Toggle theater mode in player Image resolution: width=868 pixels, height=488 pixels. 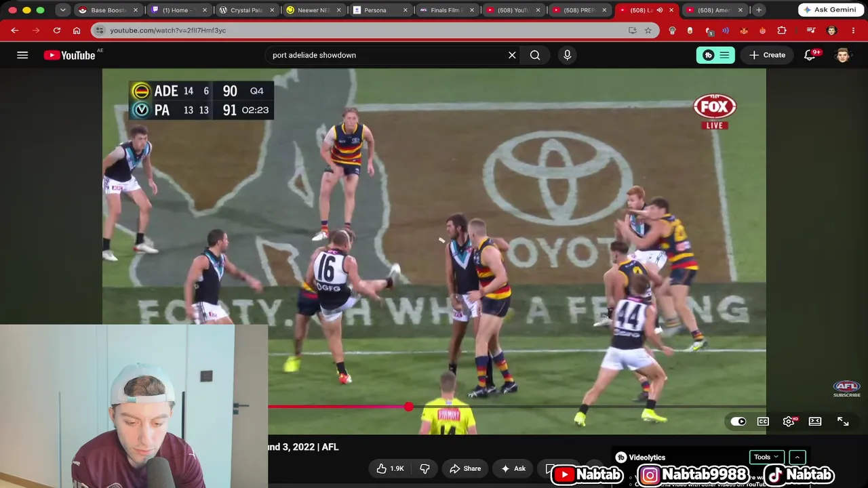815,422
